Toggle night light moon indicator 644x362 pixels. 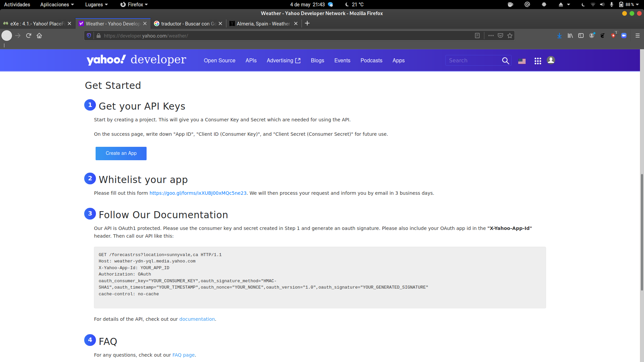(583, 5)
